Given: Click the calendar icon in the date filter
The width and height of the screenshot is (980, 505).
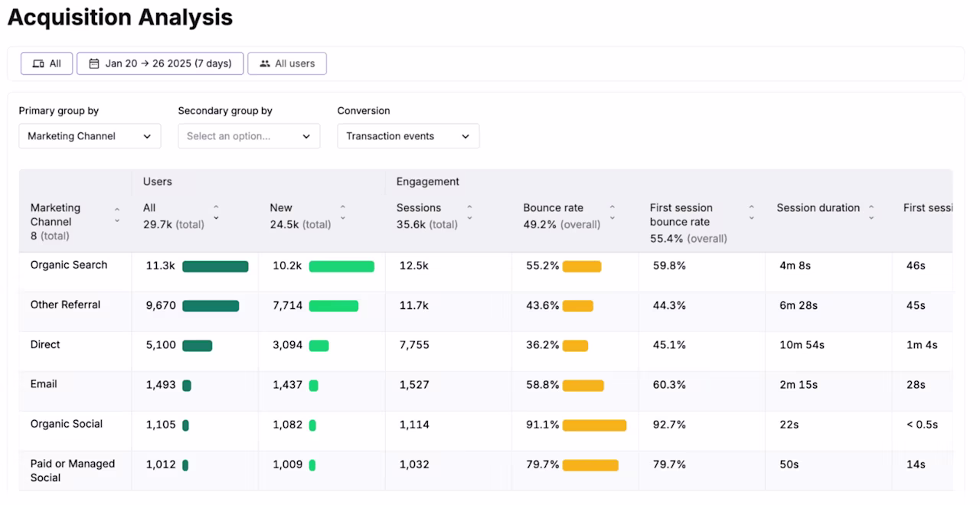Looking at the screenshot, I should point(94,64).
